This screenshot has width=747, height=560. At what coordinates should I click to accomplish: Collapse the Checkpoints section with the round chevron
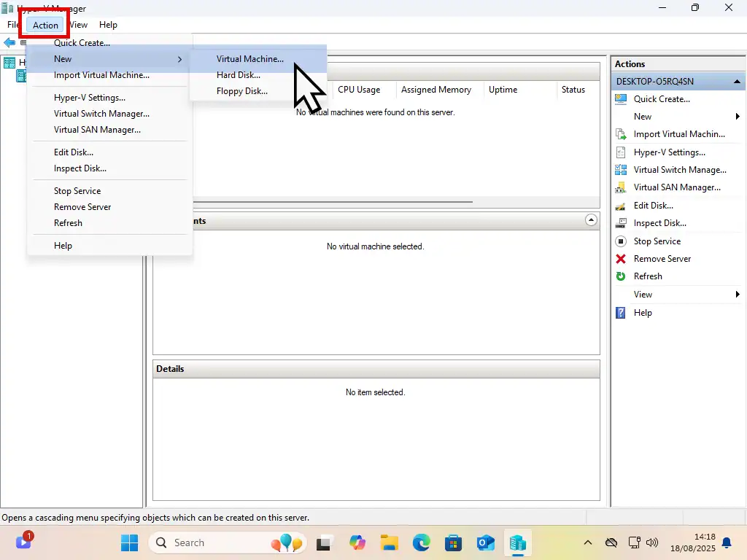(591, 220)
